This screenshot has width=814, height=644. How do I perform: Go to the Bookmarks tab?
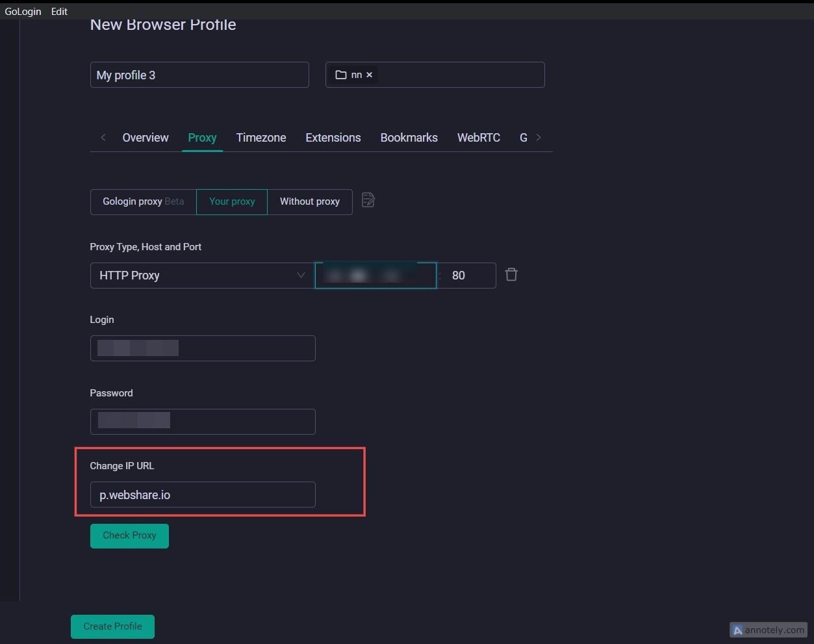(409, 138)
